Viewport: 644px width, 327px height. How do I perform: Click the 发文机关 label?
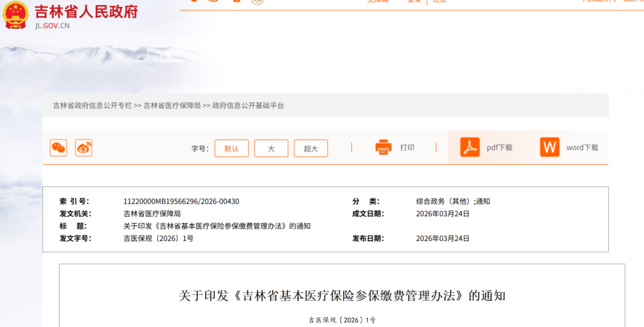tap(76, 214)
